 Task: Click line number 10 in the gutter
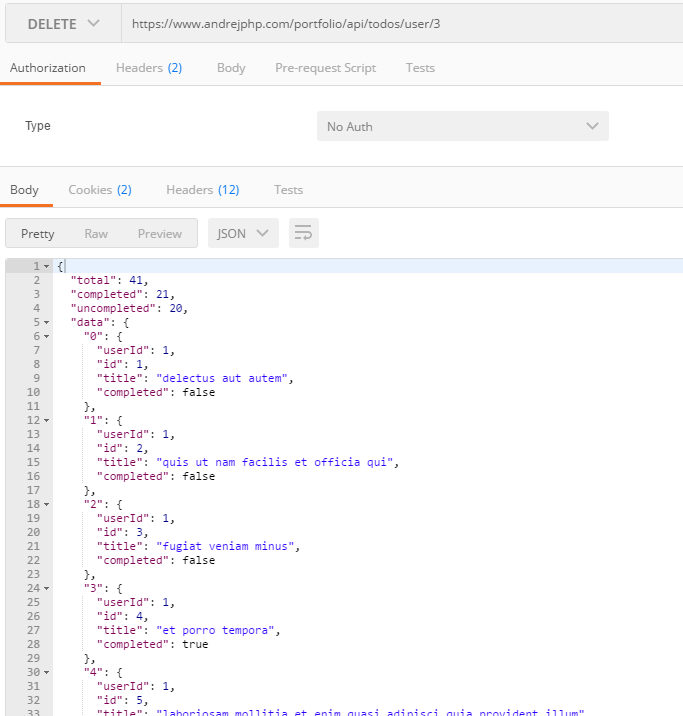(33, 392)
